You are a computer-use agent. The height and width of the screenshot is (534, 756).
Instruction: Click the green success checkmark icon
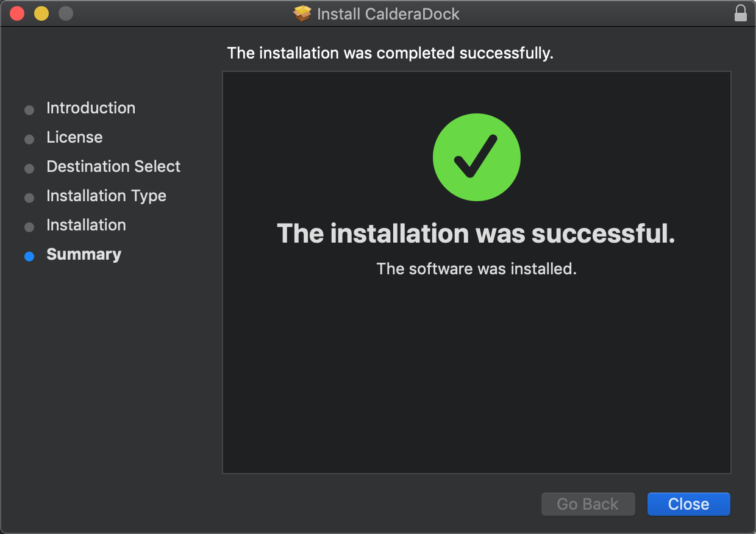coord(476,157)
